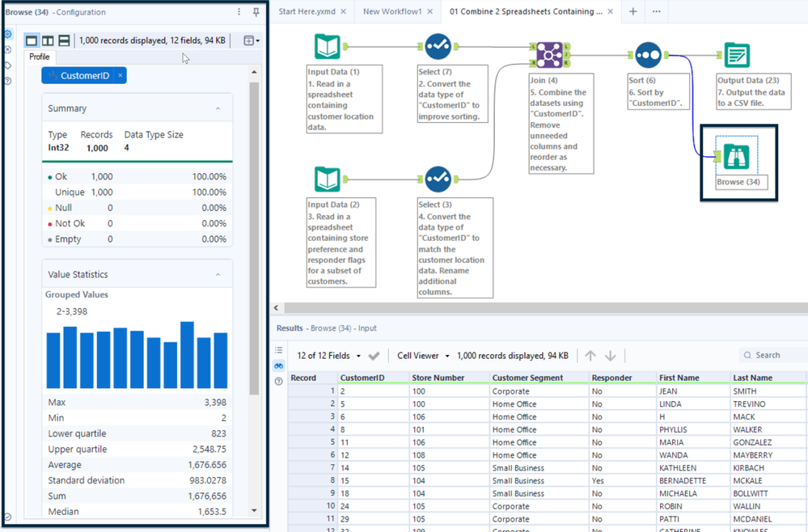Add a new workflow tab with plus
This screenshot has width=808, height=532.
(633, 12)
